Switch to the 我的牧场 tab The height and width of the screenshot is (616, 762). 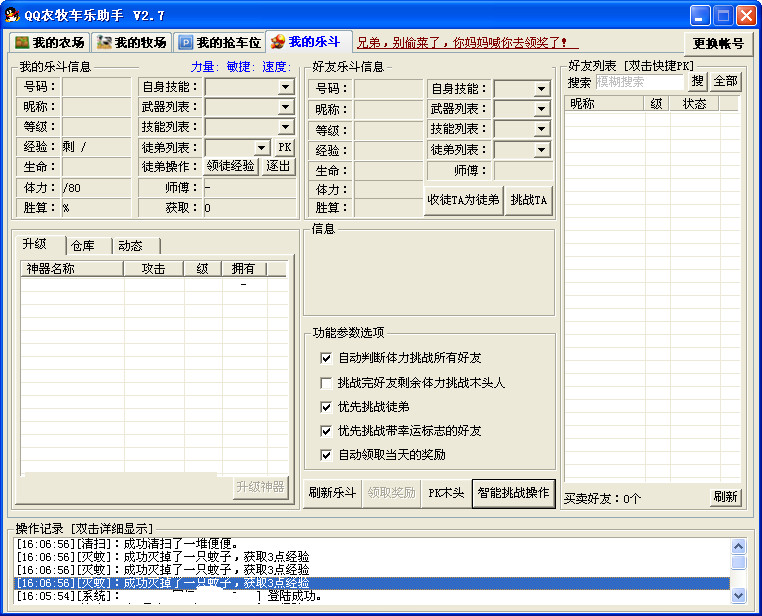coord(132,43)
